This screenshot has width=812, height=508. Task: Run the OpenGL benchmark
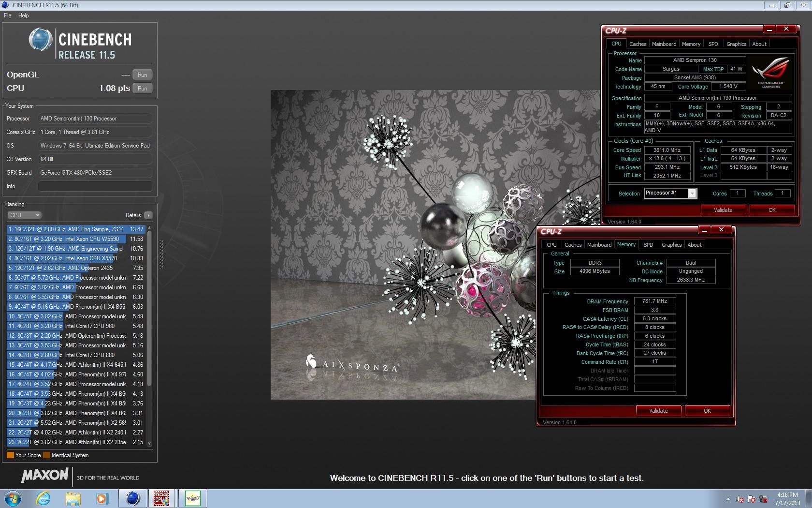[142, 75]
